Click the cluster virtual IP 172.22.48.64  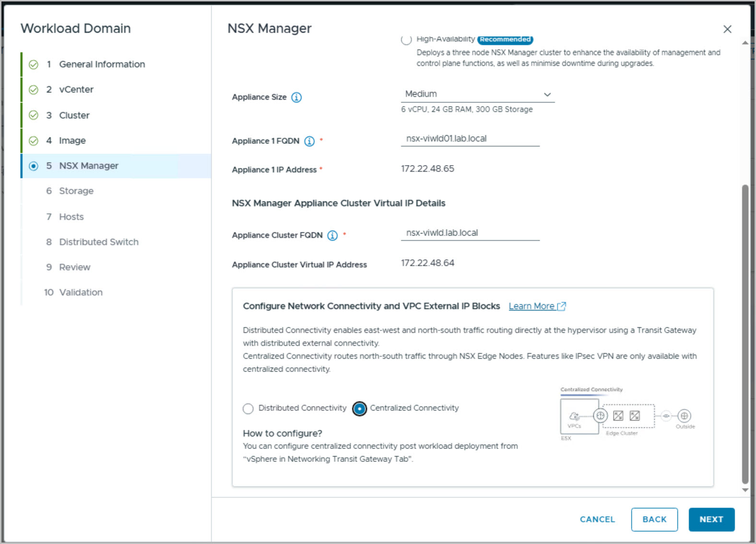(x=427, y=263)
